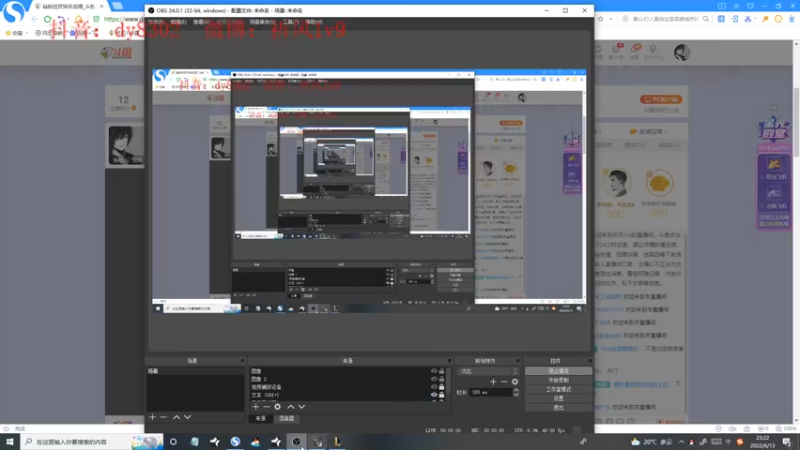Viewport: 800px width, 450px height.
Task: Click the 停止推流 button
Action: point(558,371)
